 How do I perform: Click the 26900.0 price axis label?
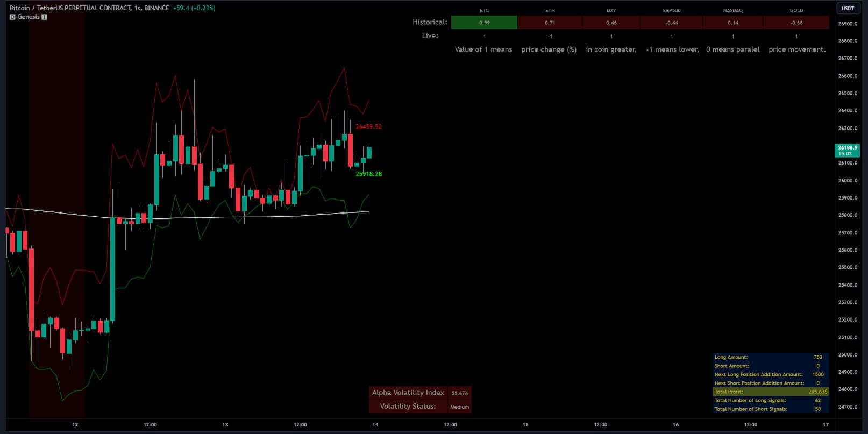point(848,24)
